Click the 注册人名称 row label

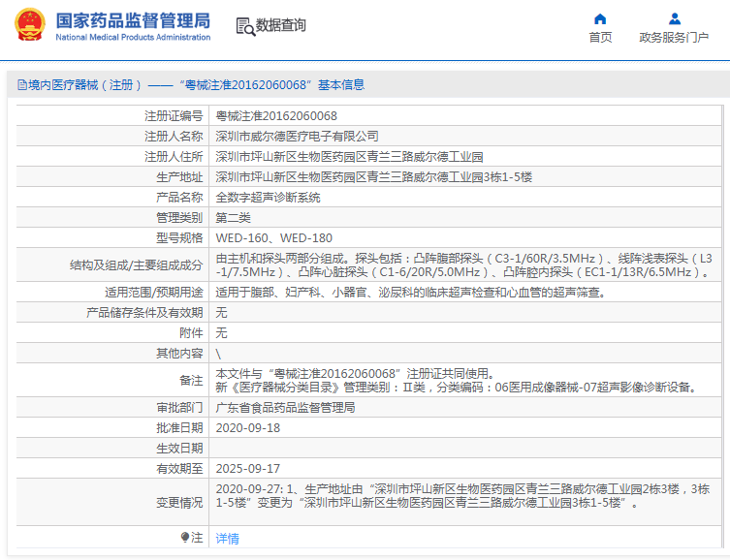[x=174, y=137]
